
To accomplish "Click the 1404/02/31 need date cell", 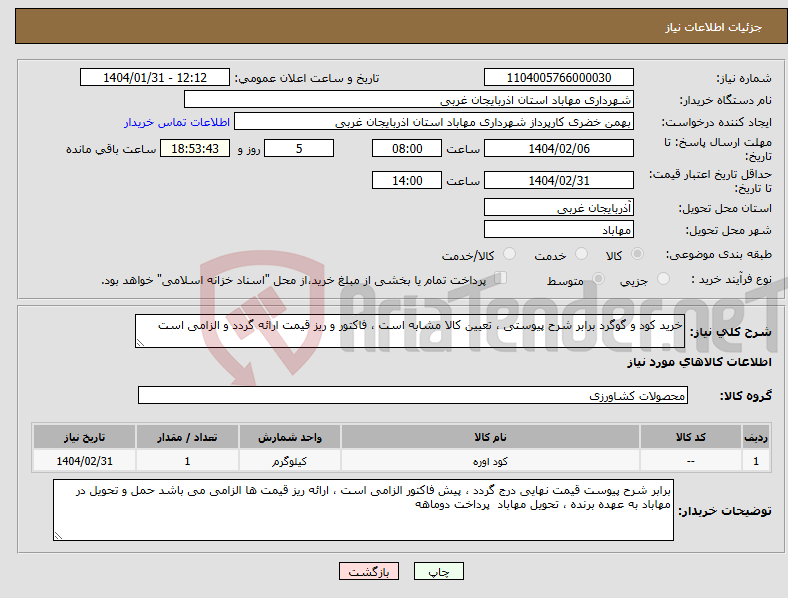I will tap(84, 461).
